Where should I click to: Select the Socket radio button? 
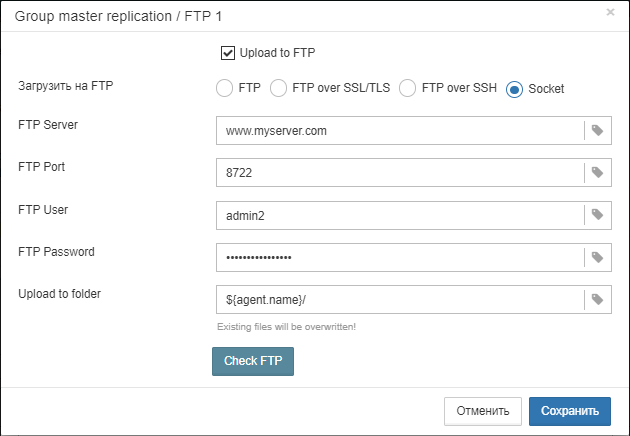pyautogui.click(x=514, y=89)
